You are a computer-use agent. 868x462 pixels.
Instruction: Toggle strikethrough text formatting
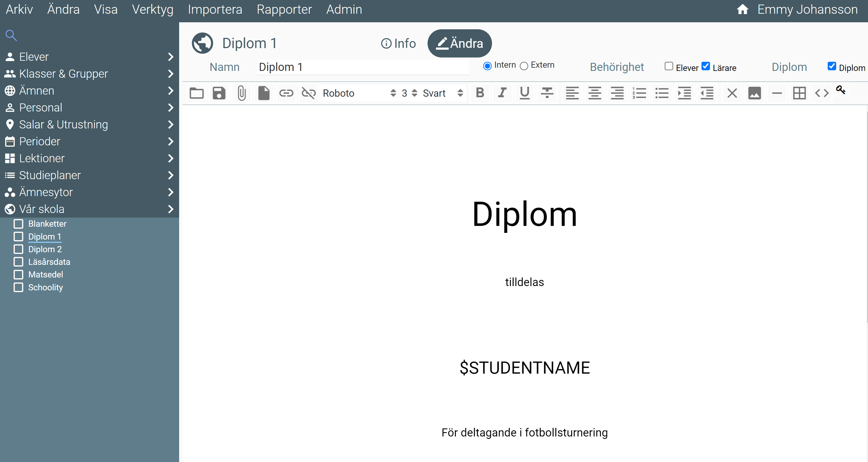click(x=547, y=93)
